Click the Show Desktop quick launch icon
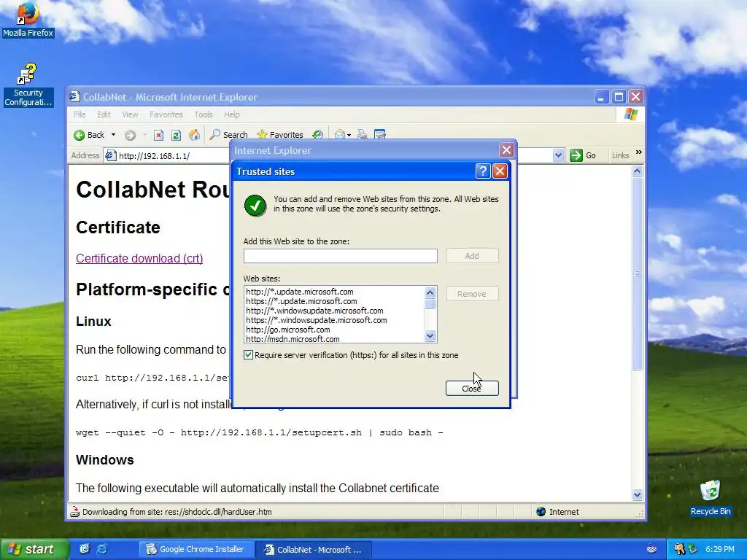 [85, 549]
